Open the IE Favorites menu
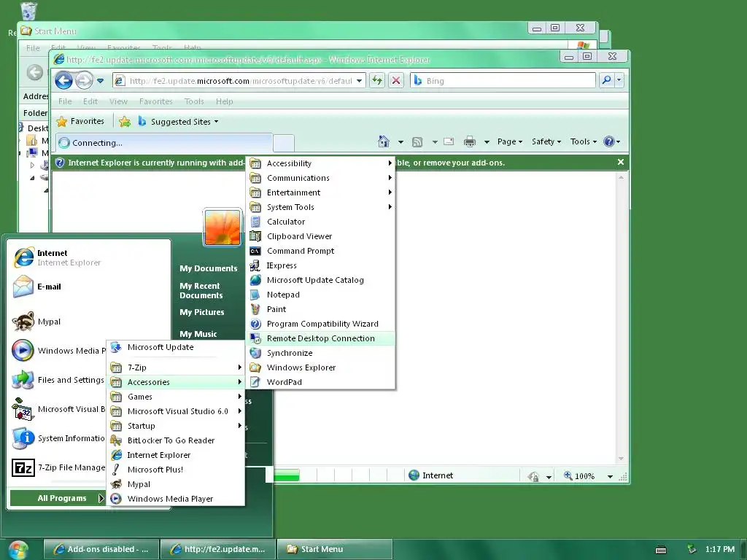The width and height of the screenshot is (747, 560). point(156,101)
